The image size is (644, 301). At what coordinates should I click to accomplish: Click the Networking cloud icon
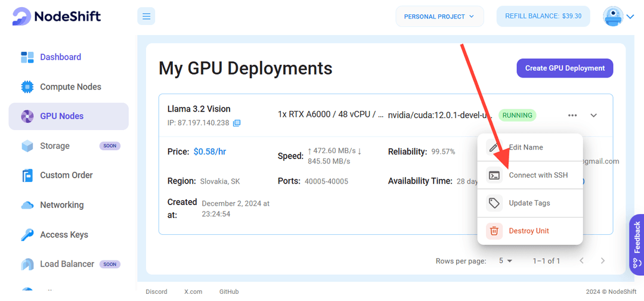pos(27,205)
